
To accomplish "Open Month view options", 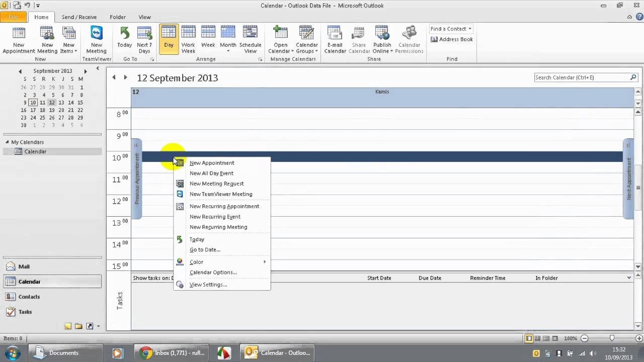I will 228,40.
